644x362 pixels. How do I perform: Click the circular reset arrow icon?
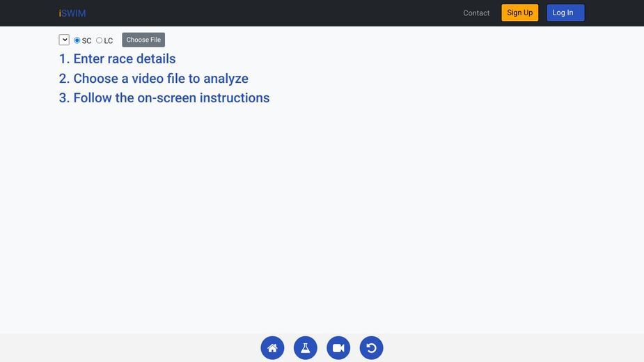click(x=371, y=348)
